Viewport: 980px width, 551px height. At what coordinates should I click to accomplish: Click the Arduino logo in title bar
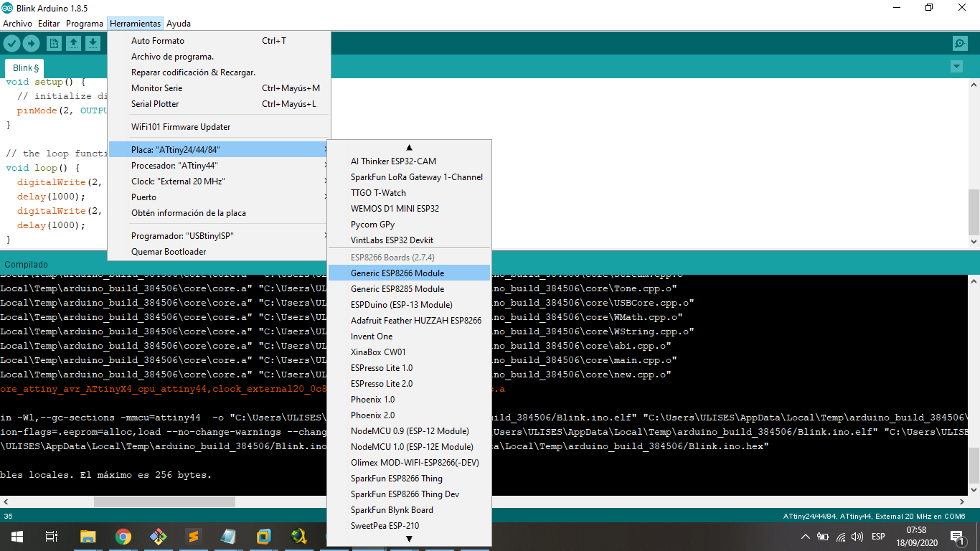(x=8, y=8)
